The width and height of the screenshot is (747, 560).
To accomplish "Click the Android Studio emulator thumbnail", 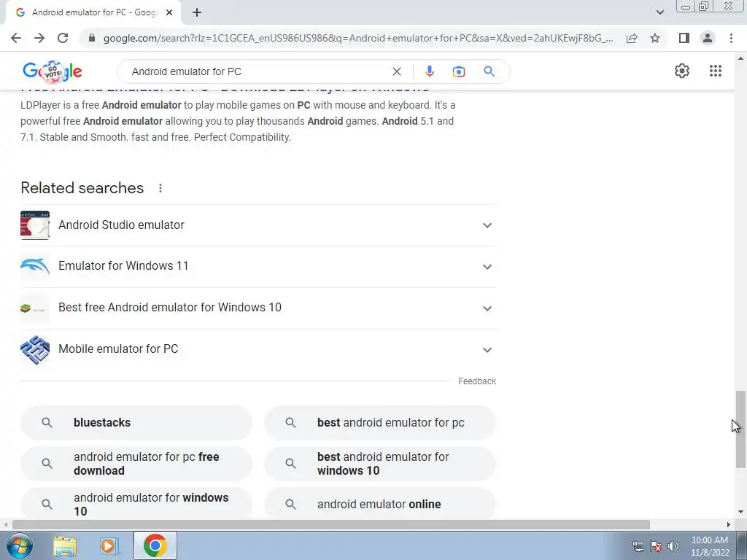I will point(35,225).
